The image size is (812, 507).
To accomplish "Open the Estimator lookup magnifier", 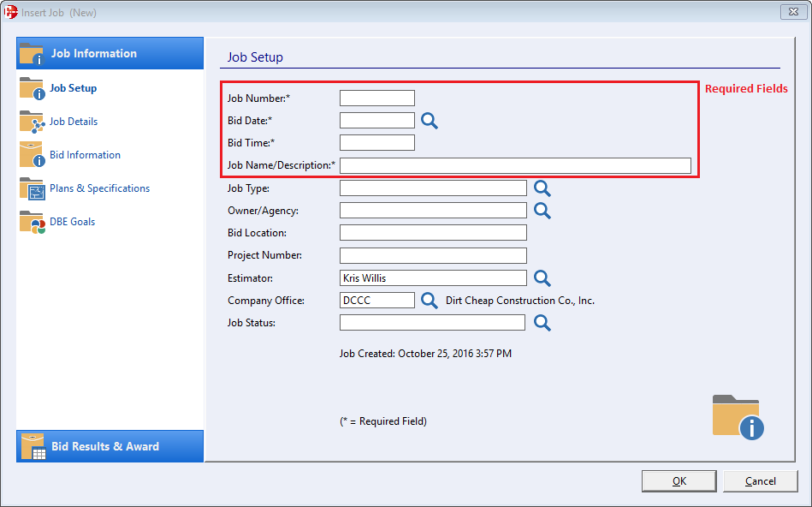I will 542,277.
